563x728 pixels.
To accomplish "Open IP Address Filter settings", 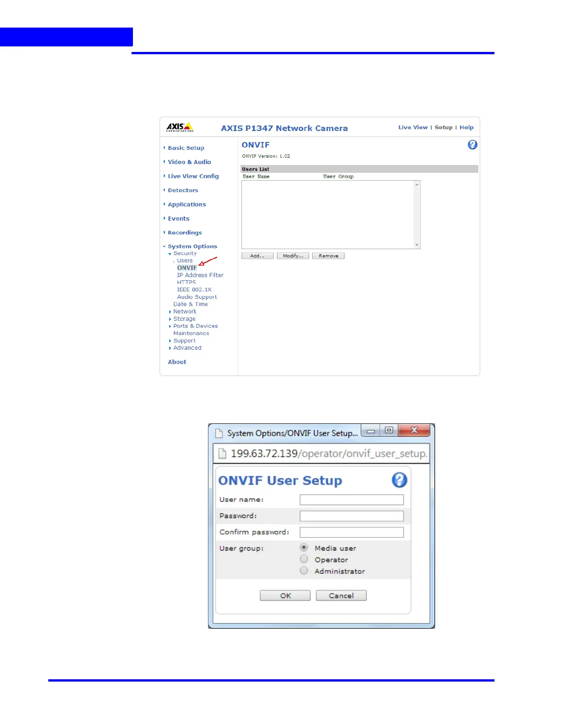I will [200, 275].
